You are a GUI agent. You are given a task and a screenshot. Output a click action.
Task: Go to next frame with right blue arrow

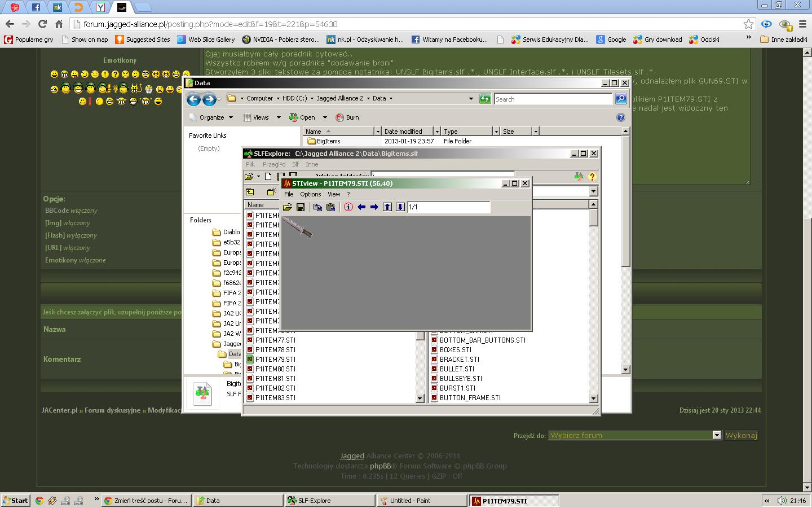374,207
